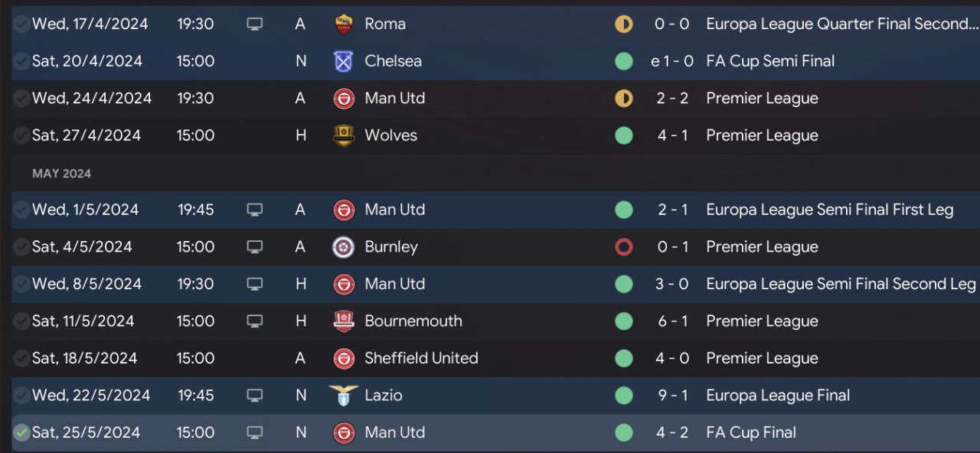Select the MAY 2024 month header
The width and height of the screenshot is (980, 453).
61,174
